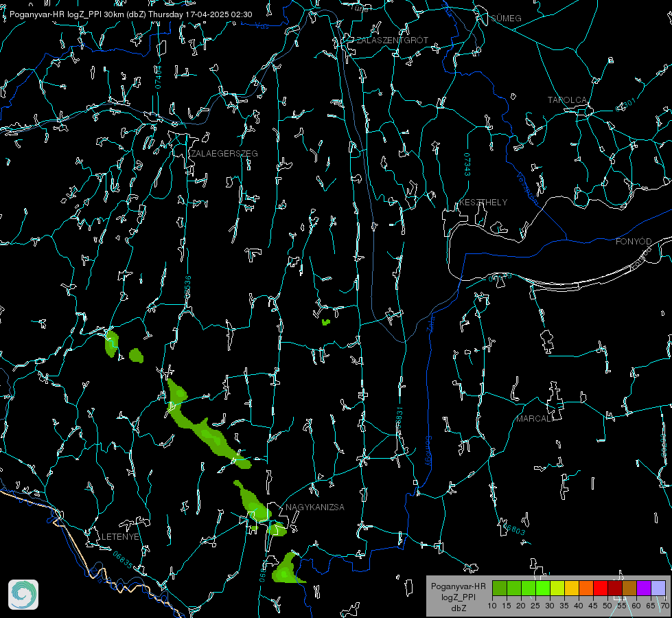
Task: Click the MARCALI city label
Action: [535, 419]
